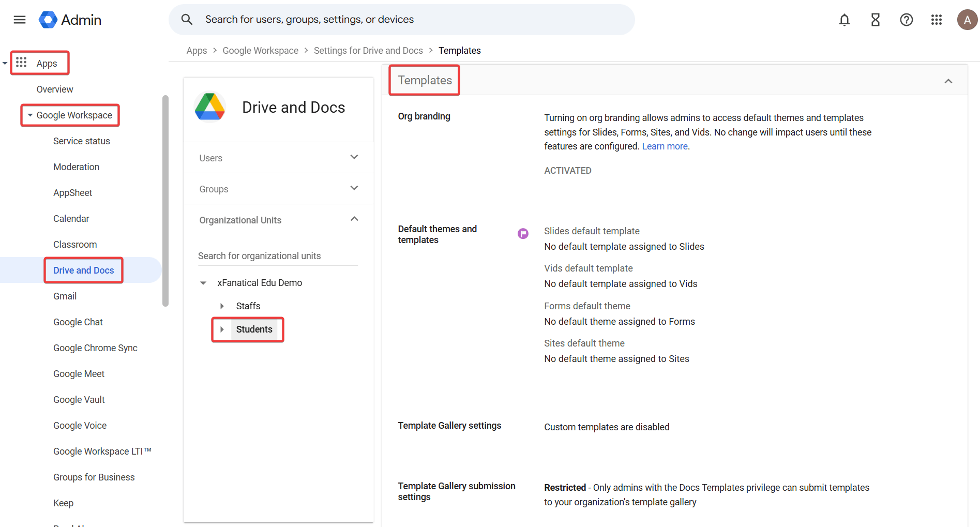Open the Org branding setting

coord(424,116)
